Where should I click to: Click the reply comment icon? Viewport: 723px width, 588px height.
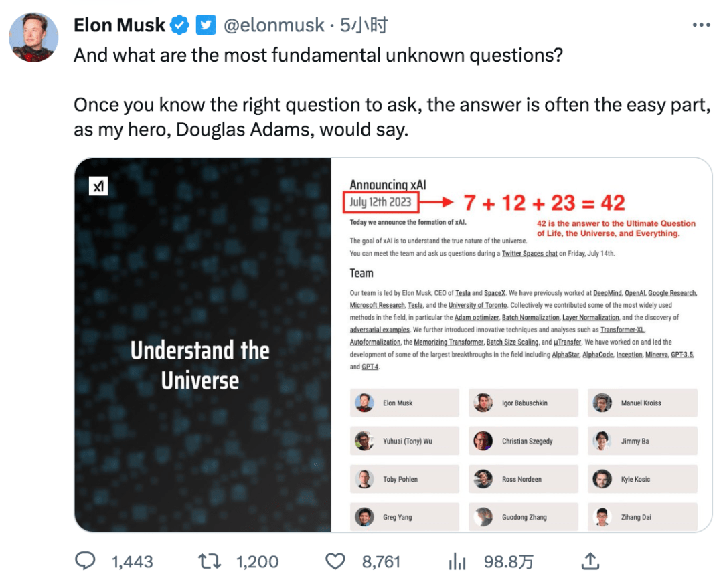click(x=85, y=561)
